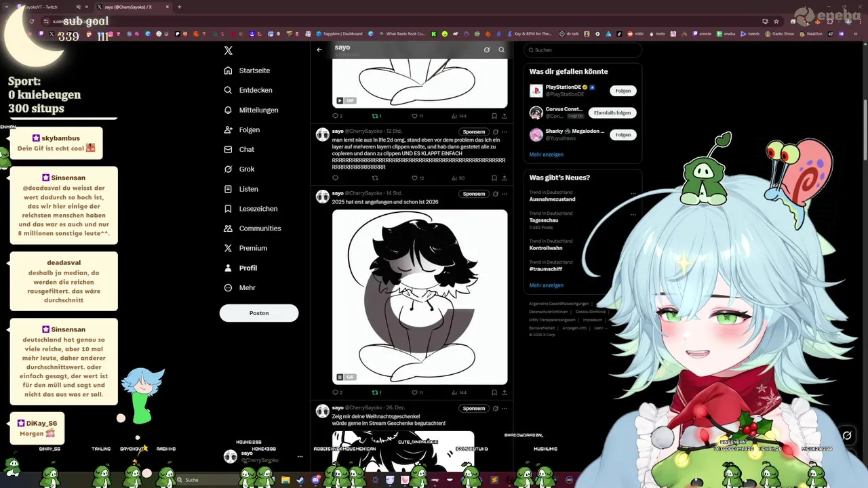Click Ebenfalls folgen for Corvus Const
The height and width of the screenshot is (488, 868).
612,113
